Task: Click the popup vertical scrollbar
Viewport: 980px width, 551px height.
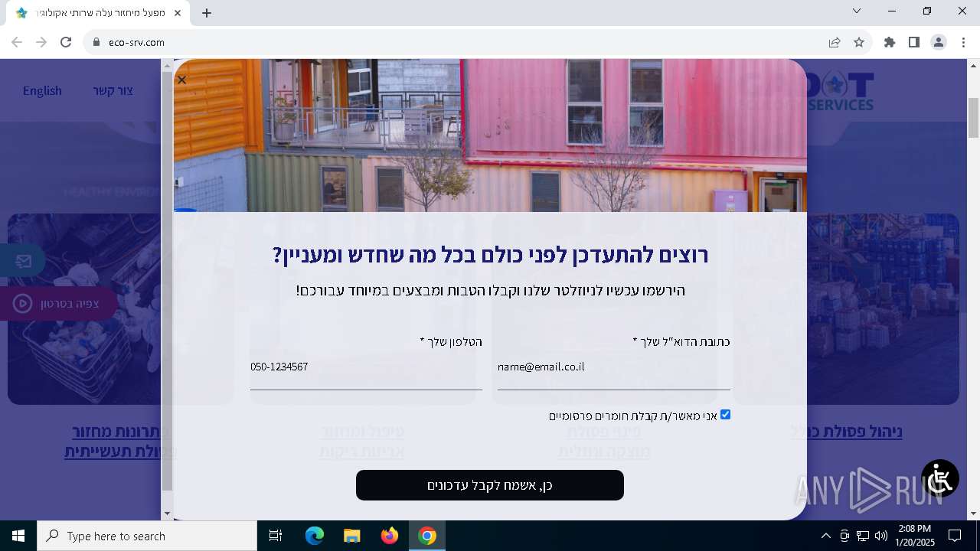Action: coord(167,282)
